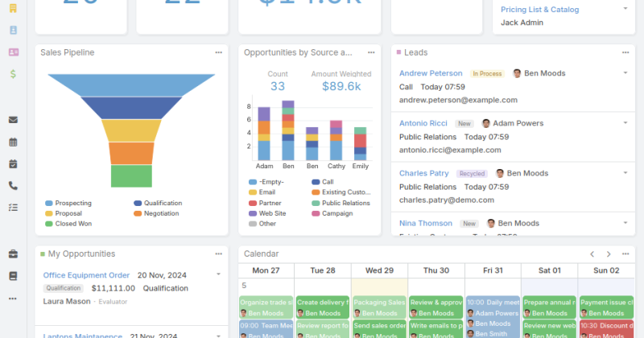Screen dimensions: 644x338
Task: Expand Office Equipment Order row dropdown
Action: [218, 274]
